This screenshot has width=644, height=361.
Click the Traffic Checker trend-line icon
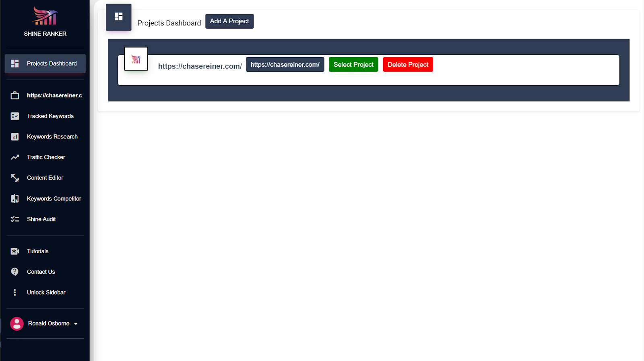(x=15, y=157)
